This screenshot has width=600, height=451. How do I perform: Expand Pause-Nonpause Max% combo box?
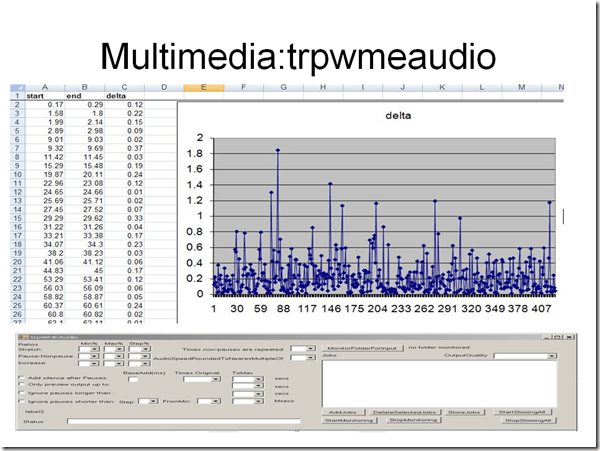pos(119,356)
